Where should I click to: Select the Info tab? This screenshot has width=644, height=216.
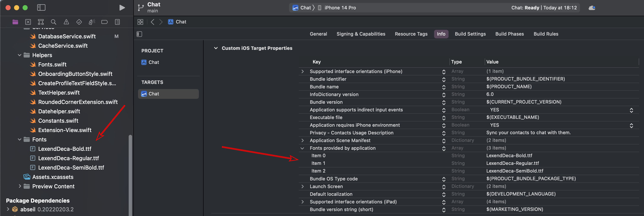(x=441, y=34)
